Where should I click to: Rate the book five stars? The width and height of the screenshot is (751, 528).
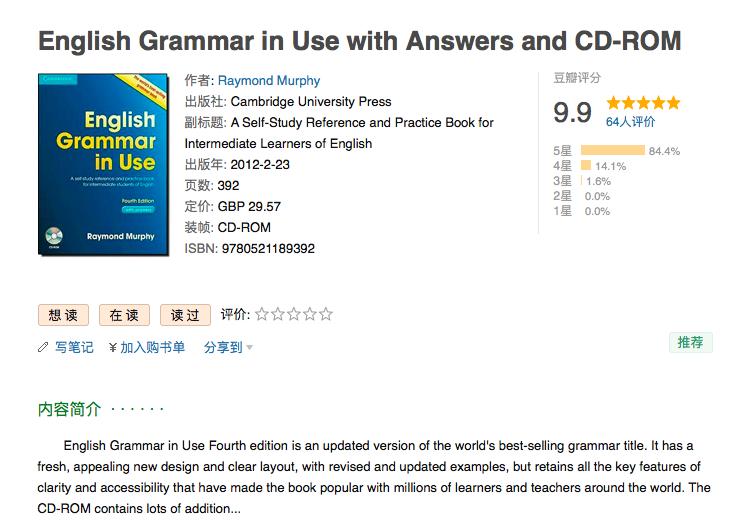coord(326,314)
